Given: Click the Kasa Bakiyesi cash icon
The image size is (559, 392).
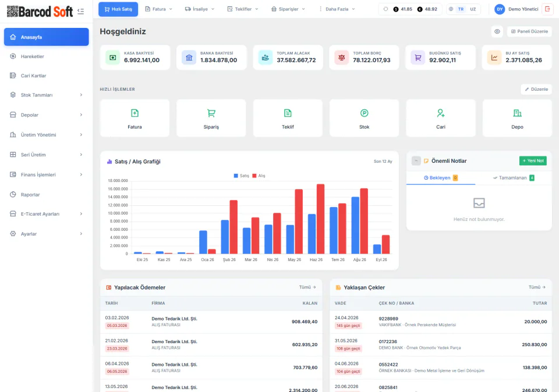Looking at the screenshot, I should (112, 58).
